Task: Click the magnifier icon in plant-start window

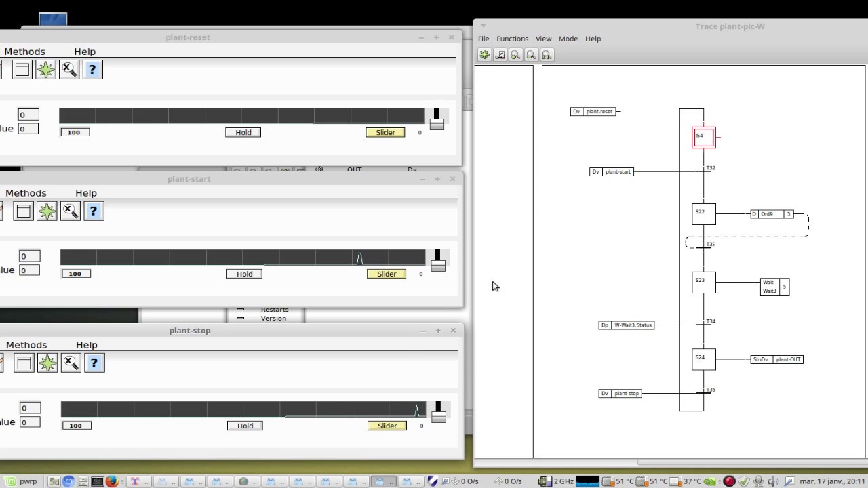Action: coord(71,211)
